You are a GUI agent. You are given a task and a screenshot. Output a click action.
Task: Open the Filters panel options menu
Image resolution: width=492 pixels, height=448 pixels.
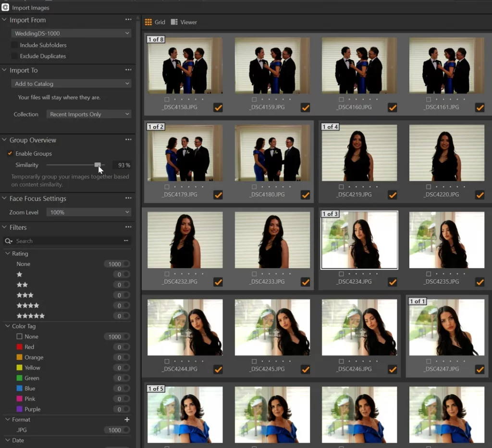(x=128, y=227)
